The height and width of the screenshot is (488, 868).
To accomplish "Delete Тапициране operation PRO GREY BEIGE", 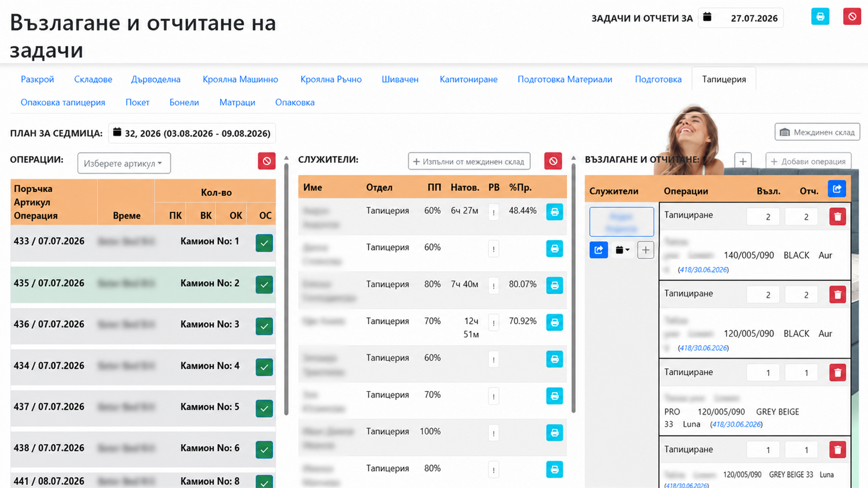I will tap(838, 373).
